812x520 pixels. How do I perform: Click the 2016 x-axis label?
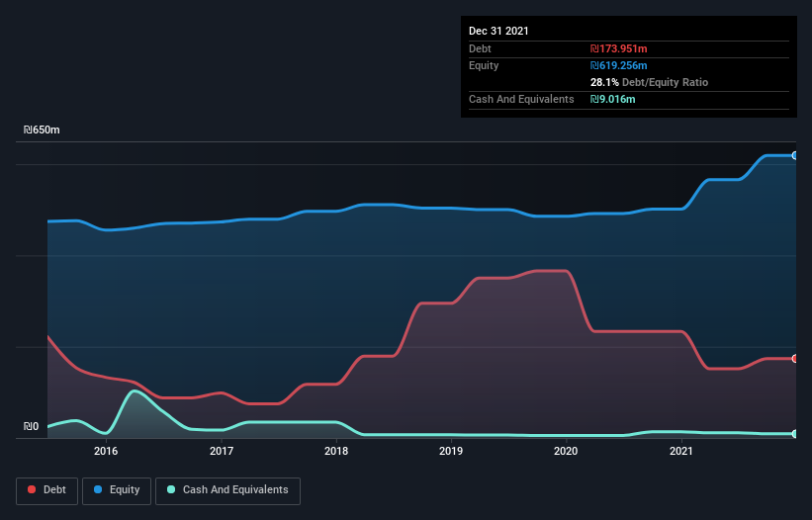pos(106,451)
